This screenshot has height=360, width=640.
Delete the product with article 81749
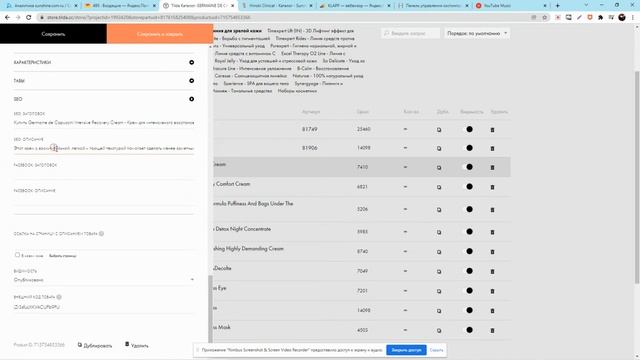tap(492, 130)
